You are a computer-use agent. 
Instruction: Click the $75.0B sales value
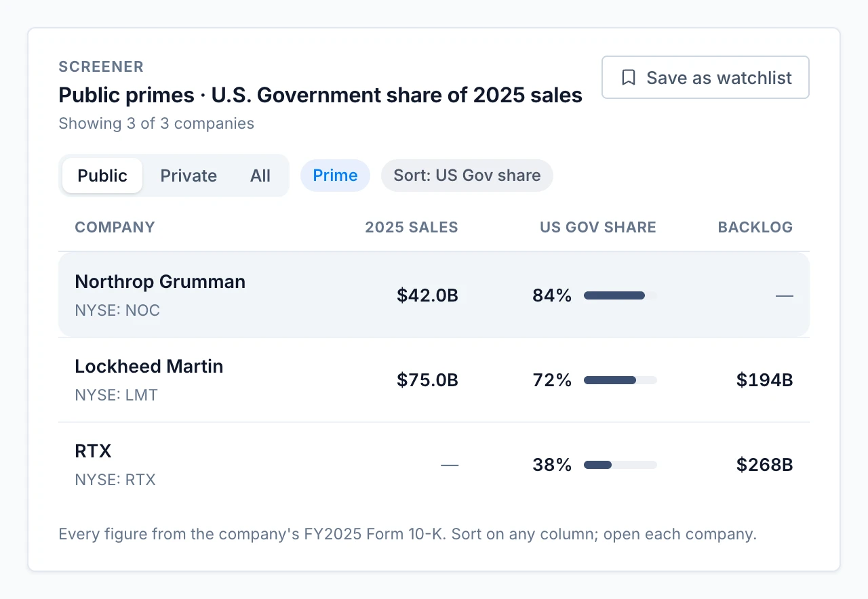428,380
